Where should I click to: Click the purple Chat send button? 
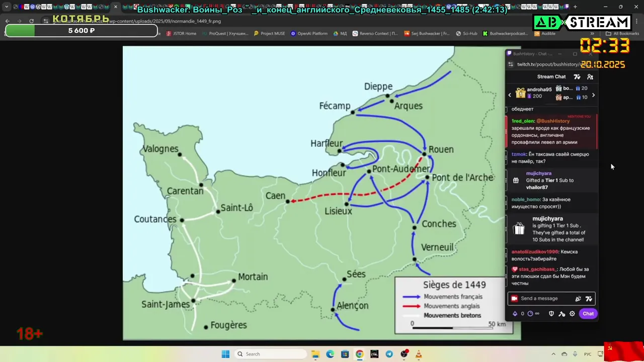(x=588, y=314)
